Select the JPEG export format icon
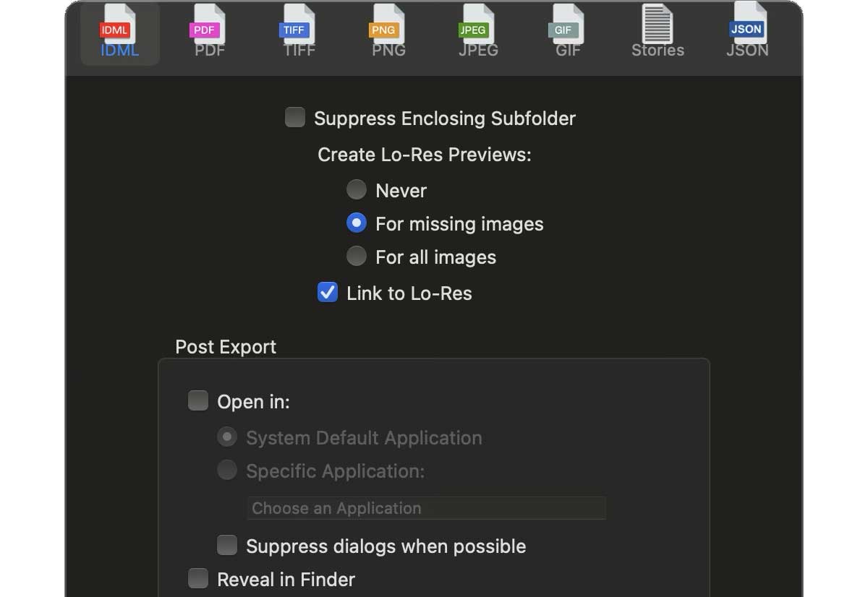Viewport: 868px width, 597px height. pos(477,29)
